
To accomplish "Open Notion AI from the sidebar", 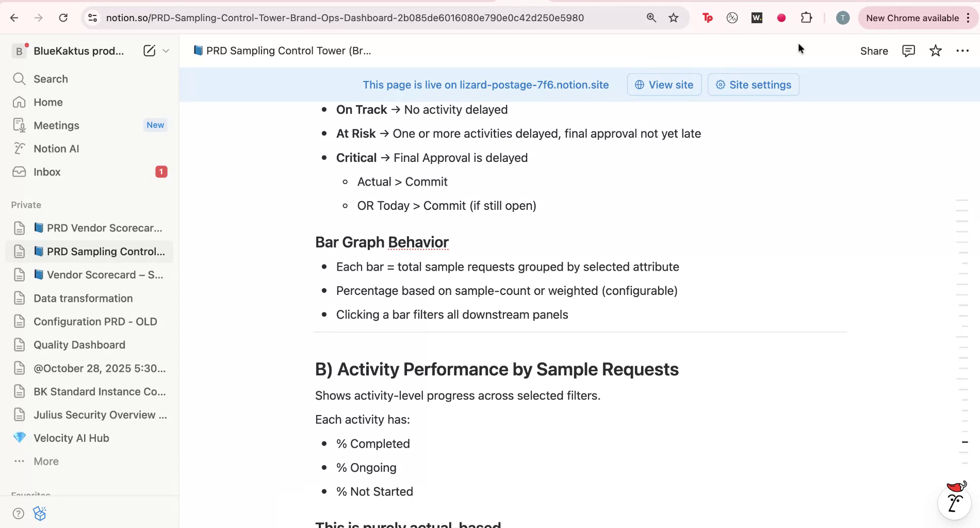I will point(55,148).
